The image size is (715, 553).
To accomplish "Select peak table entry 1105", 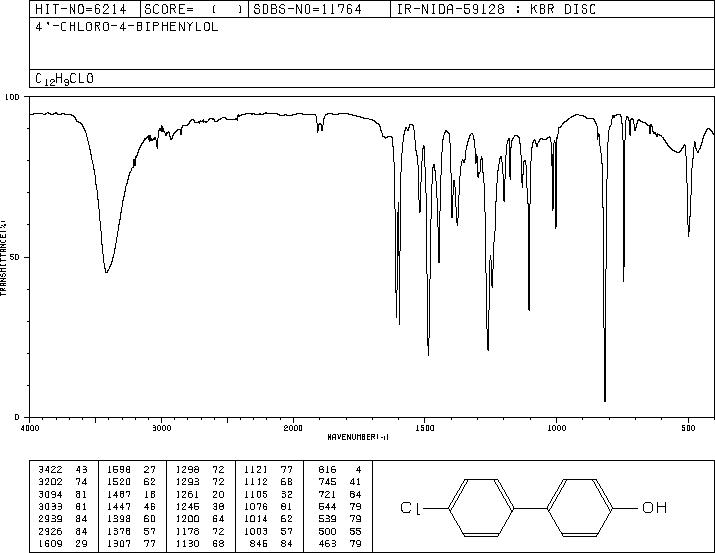I will (256, 494).
